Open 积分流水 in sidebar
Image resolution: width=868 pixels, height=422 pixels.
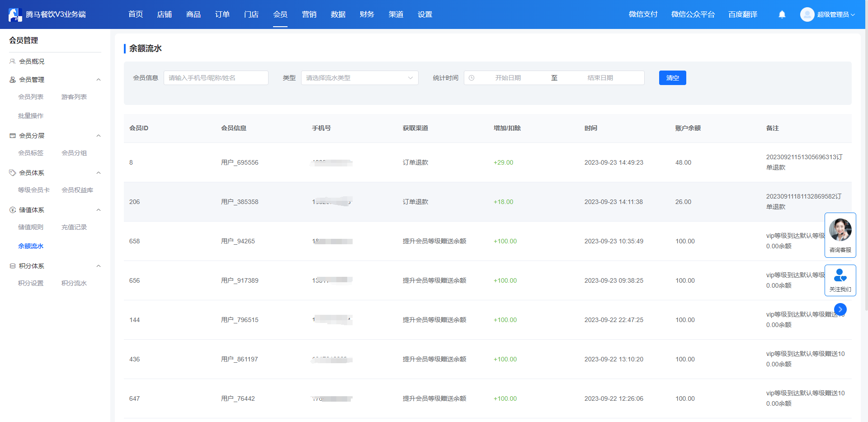(74, 283)
